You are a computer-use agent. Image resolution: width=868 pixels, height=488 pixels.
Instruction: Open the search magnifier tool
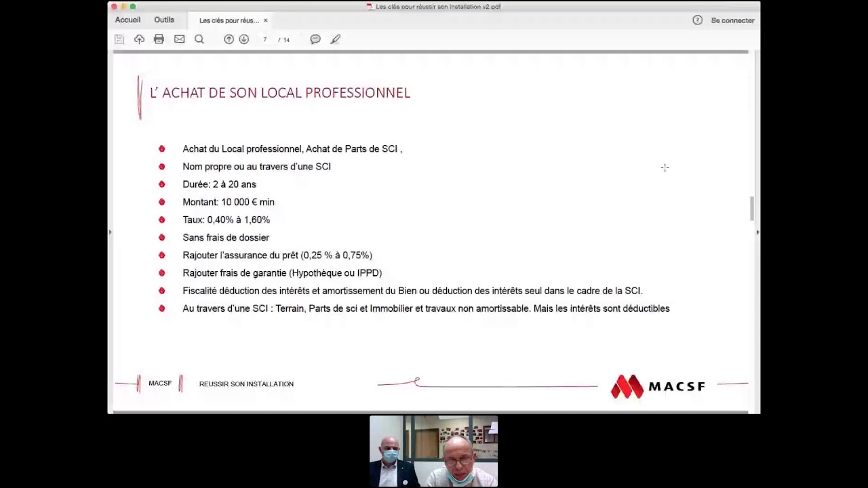click(x=199, y=39)
